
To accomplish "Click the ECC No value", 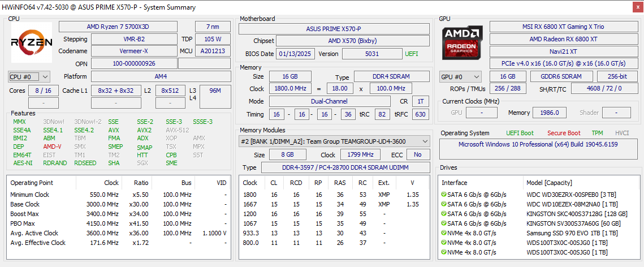I will tap(418, 155).
